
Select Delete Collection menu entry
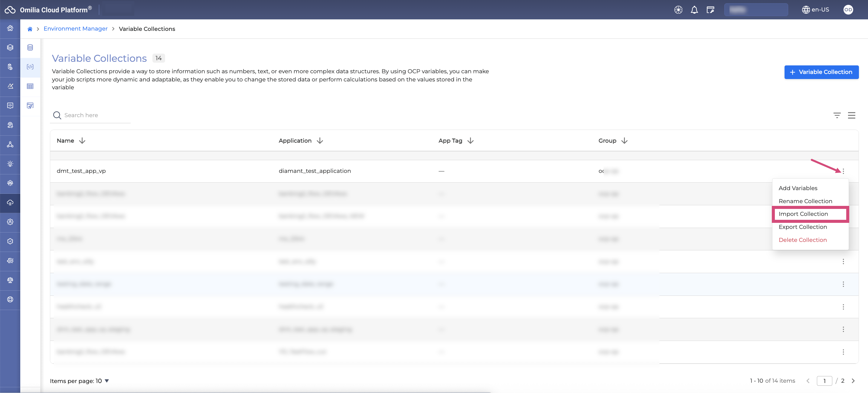(802, 240)
